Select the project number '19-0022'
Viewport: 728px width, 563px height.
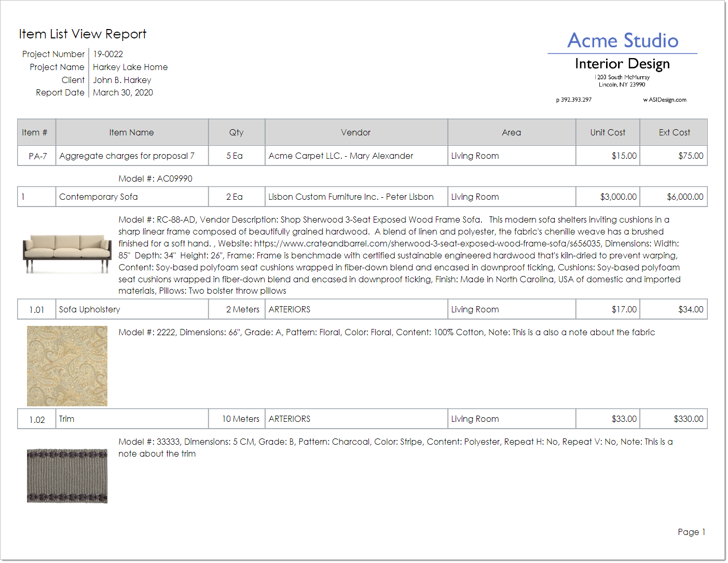[x=108, y=54]
